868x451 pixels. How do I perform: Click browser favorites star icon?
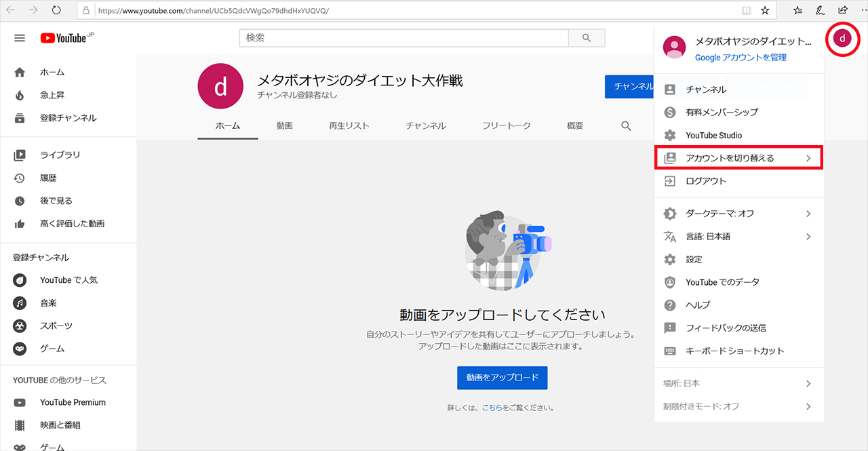pyautogui.click(x=765, y=10)
